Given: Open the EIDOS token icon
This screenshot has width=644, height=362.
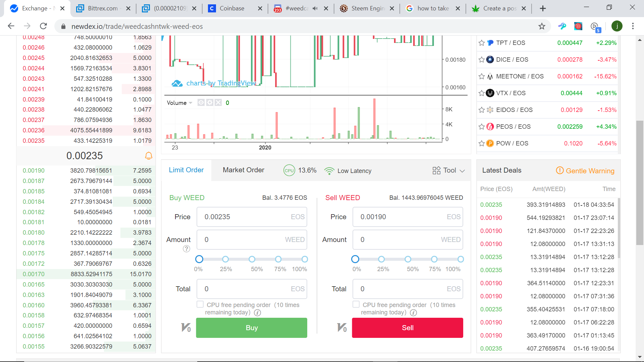Looking at the screenshot, I should [490, 110].
